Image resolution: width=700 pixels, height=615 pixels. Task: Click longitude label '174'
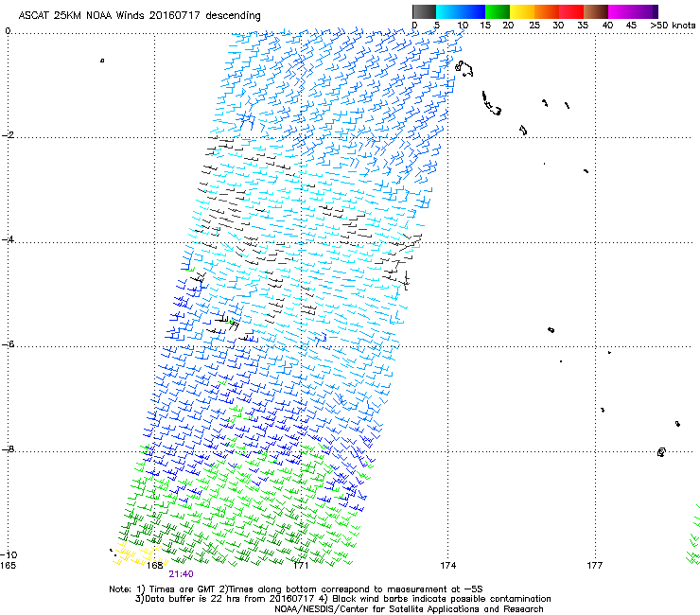447,566
